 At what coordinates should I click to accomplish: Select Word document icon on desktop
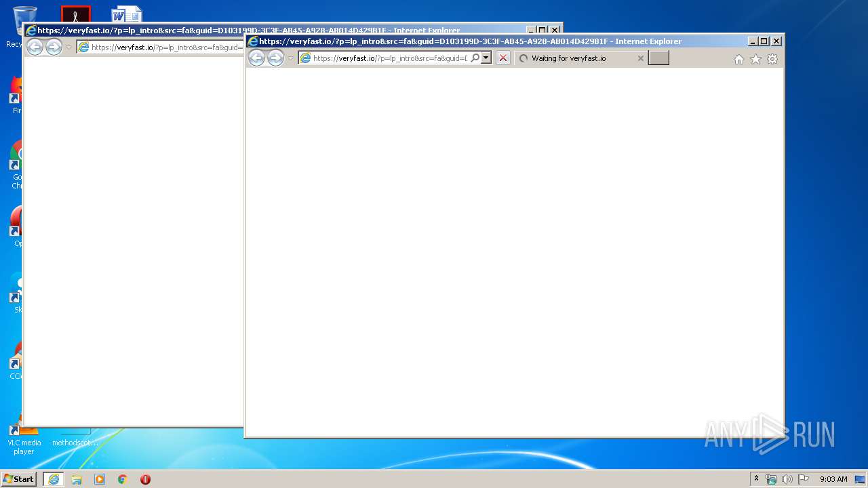click(127, 15)
